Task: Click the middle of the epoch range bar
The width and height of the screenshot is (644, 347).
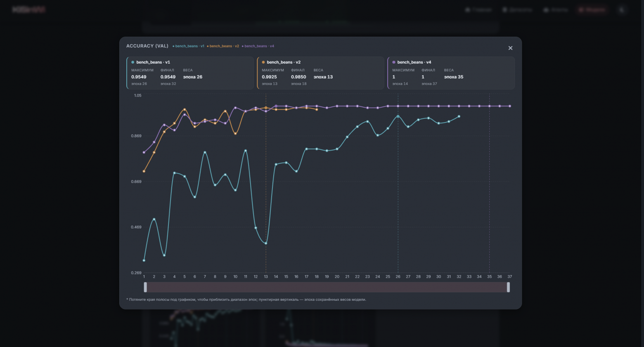Action: click(327, 287)
